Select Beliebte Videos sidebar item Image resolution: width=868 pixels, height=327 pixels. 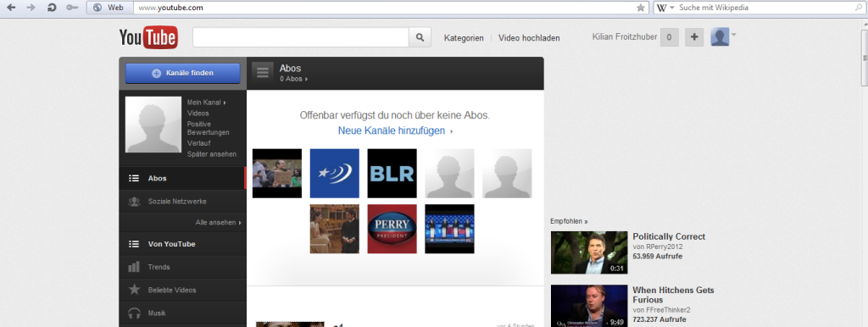(183, 290)
